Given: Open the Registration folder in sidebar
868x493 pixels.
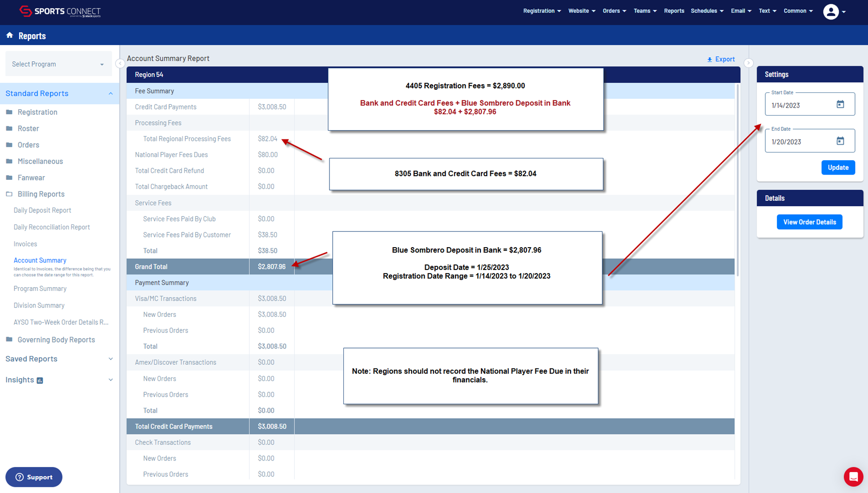Looking at the screenshot, I should tap(37, 112).
